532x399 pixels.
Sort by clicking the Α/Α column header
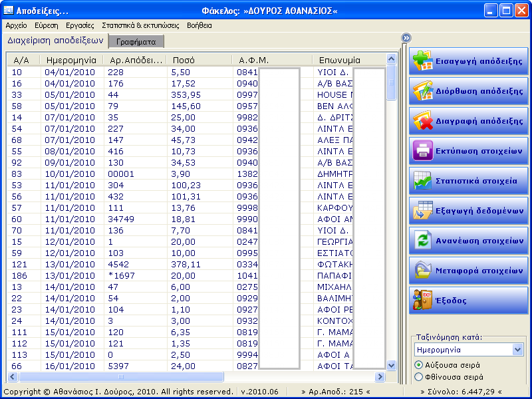pyautogui.click(x=23, y=60)
